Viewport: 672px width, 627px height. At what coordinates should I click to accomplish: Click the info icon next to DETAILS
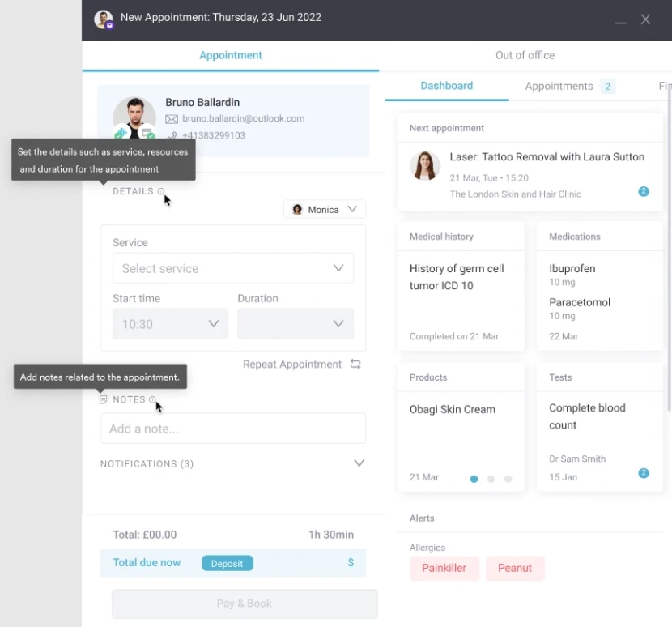point(160,192)
